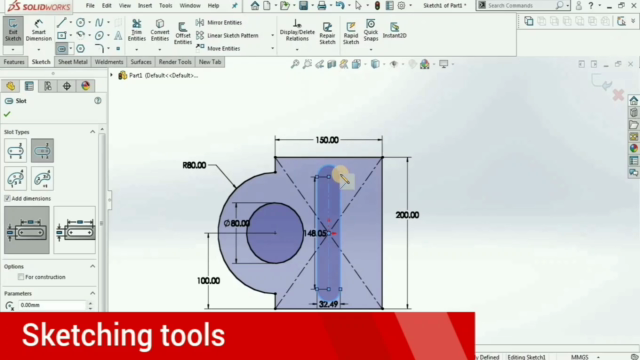Click the Rebuild traffic light icon
Image resolution: width=640 pixels, height=360 pixels.
tap(377, 5)
